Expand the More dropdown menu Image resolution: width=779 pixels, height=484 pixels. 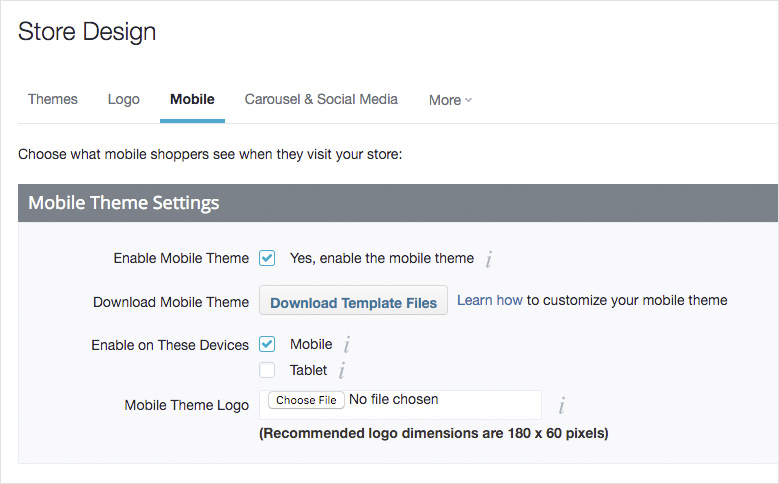click(x=450, y=100)
